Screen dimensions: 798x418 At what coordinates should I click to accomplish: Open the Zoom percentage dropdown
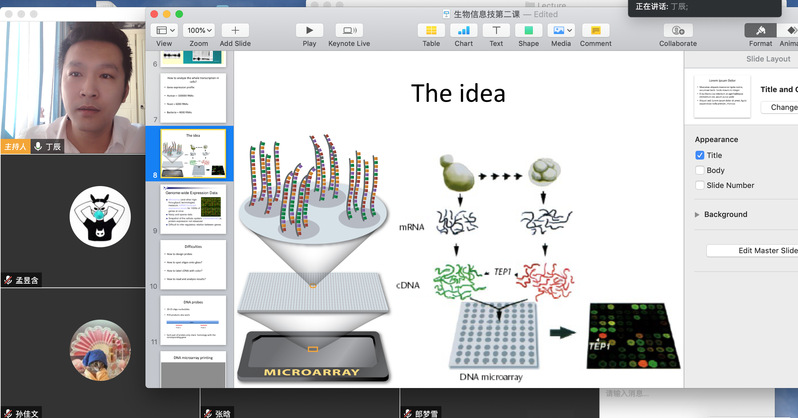(x=199, y=31)
